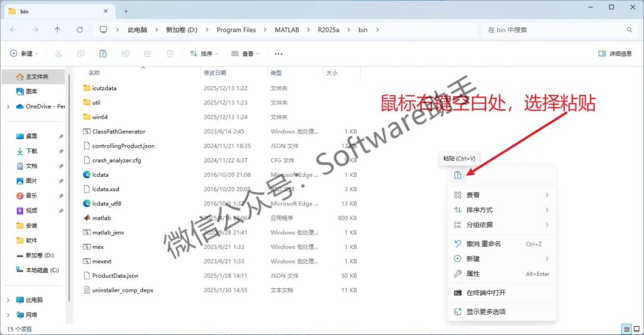
Task: Switch to details list view icon
Action: [626, 329]
